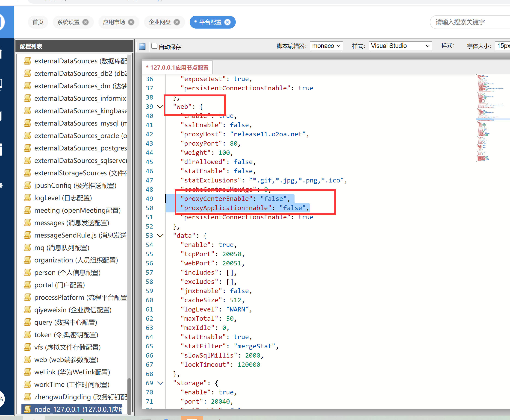Switch to the 首页 tab
The image size is (510, 420).
coord(38,22)
